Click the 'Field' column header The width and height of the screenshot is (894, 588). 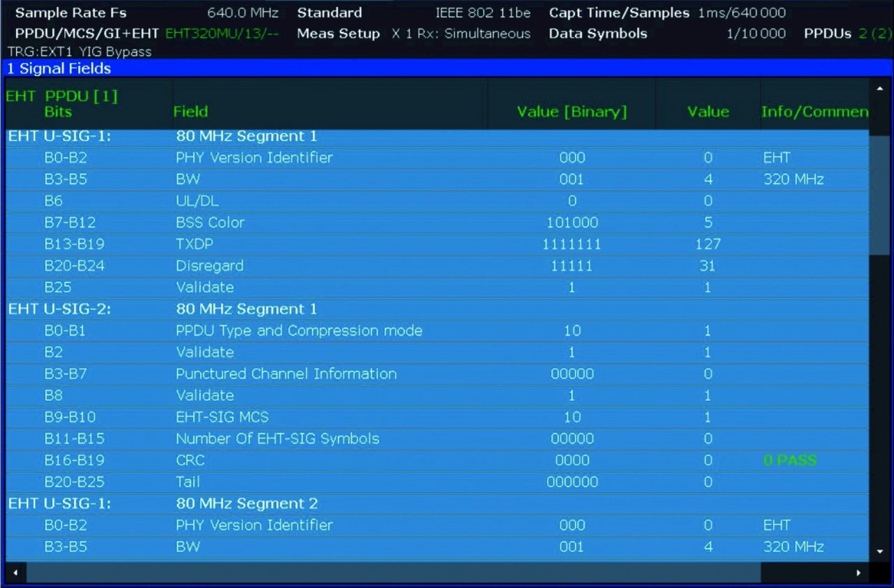point(191,112)
